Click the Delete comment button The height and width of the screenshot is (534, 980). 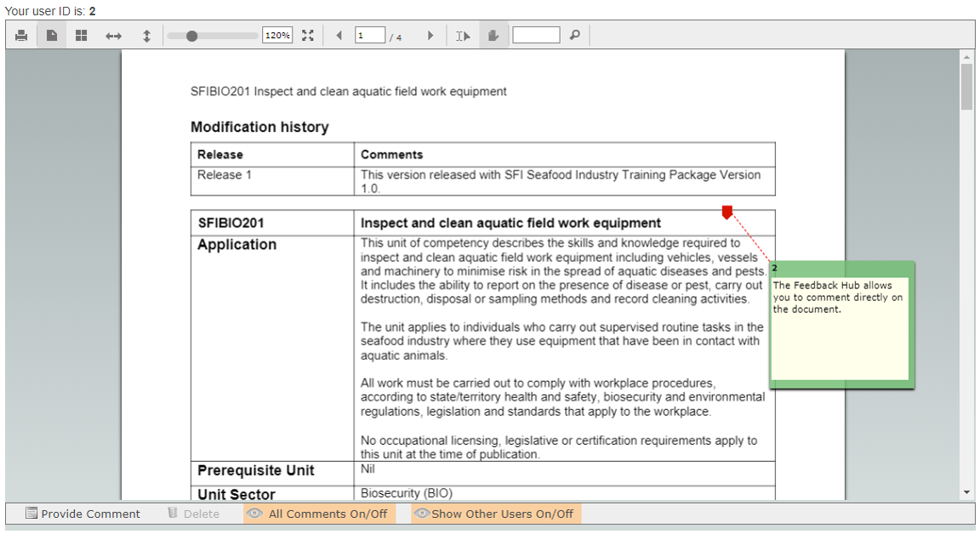pos(194,514)
